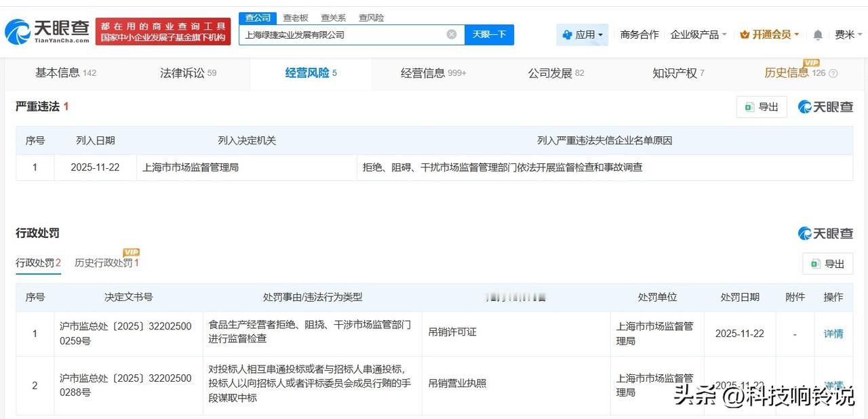
Task: Open the 开通会员 dropdown
Action: 770,35
